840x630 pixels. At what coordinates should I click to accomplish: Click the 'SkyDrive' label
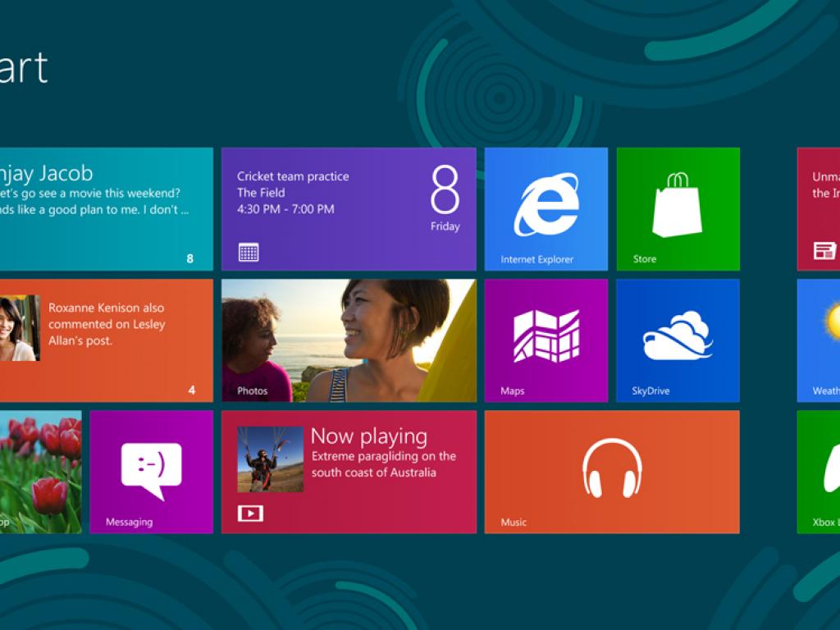(651, 390)
